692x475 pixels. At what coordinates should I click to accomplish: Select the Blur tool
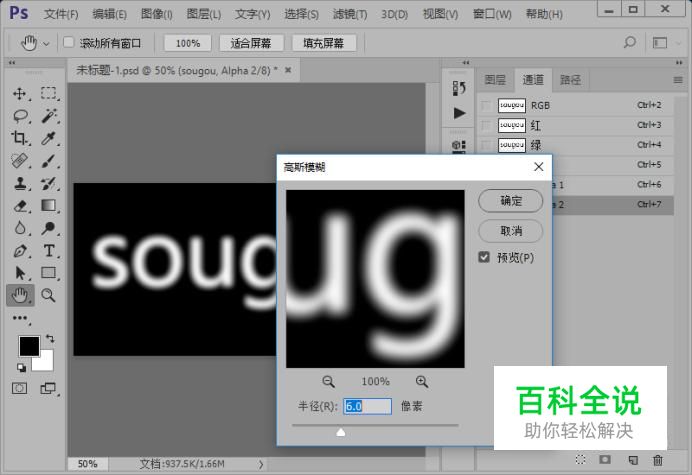tap(19, 228)
